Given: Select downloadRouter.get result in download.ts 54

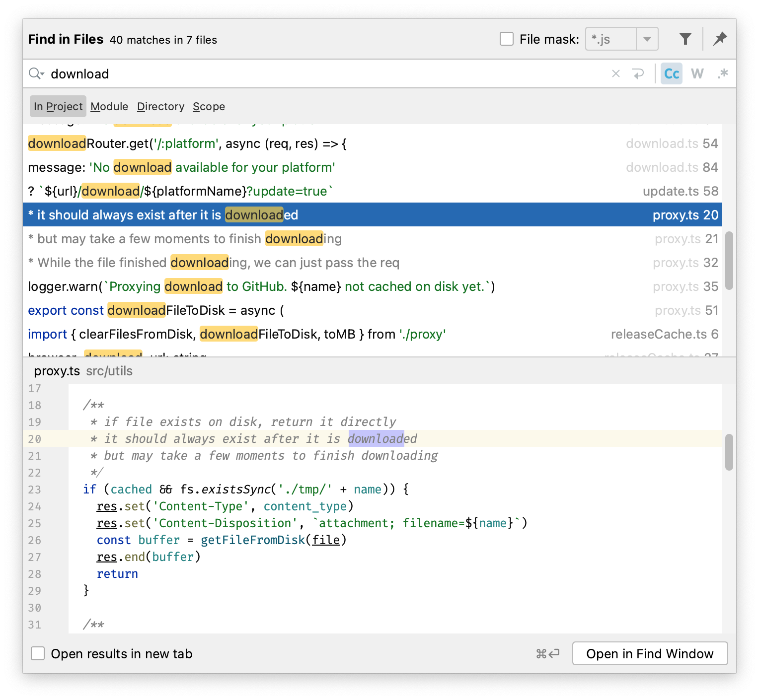Looking at the screenshot, I should [373, 143].
